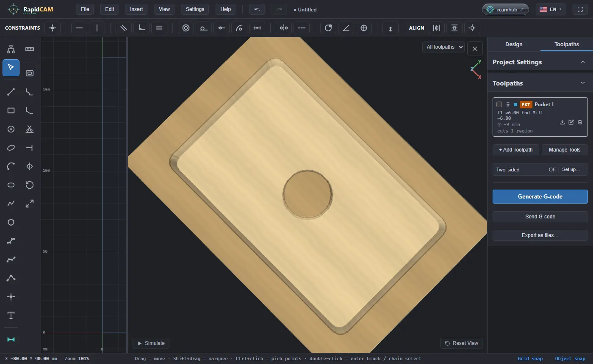Image resolution: width=593 pixels, height=364 pixels.
Task: Select the Scale arrows tool
Action: coord(30,204)
